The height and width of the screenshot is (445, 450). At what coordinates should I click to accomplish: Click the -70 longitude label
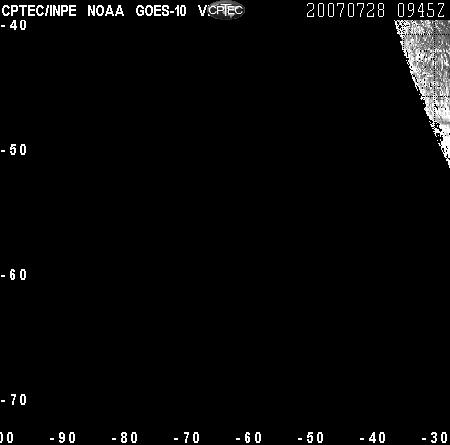[187, 438]
